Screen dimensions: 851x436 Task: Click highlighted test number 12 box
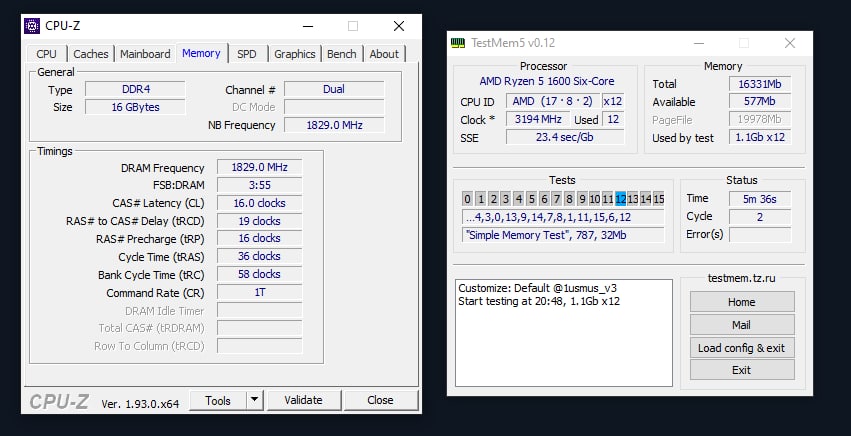[620, 199]
